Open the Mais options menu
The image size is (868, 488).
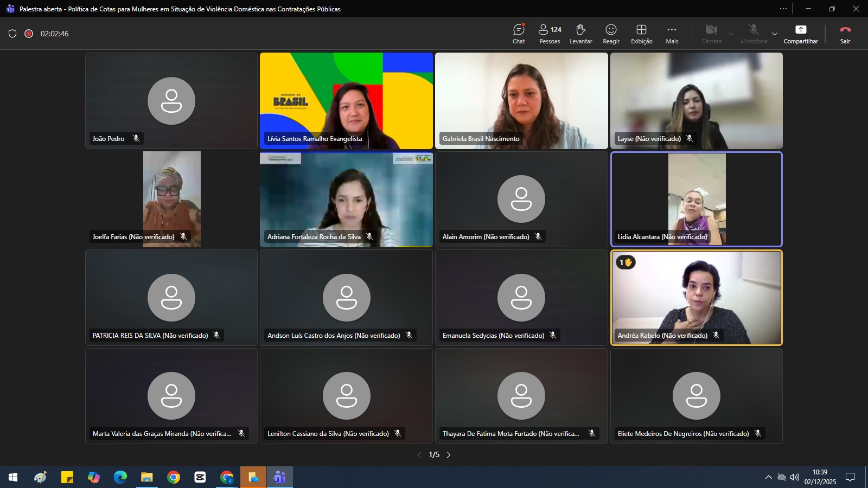point(672,34)
